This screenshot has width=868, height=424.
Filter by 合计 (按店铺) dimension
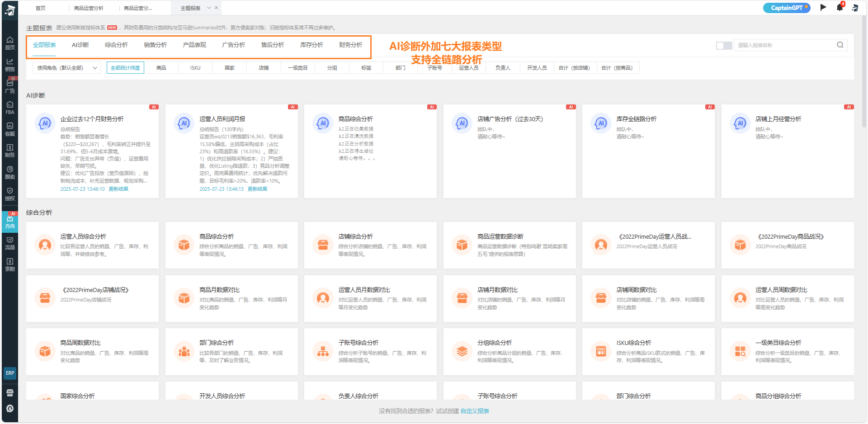tap(574, 68)
